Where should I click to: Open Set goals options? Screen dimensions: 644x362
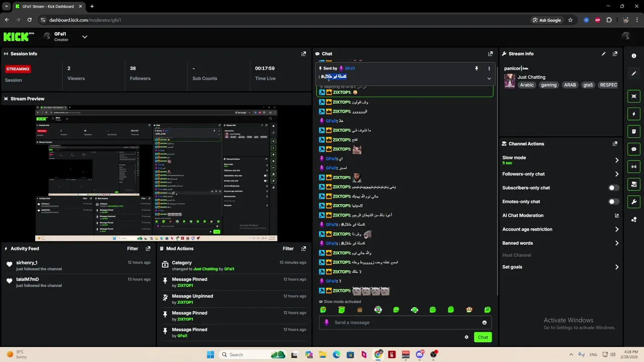[x=560, y=267]
